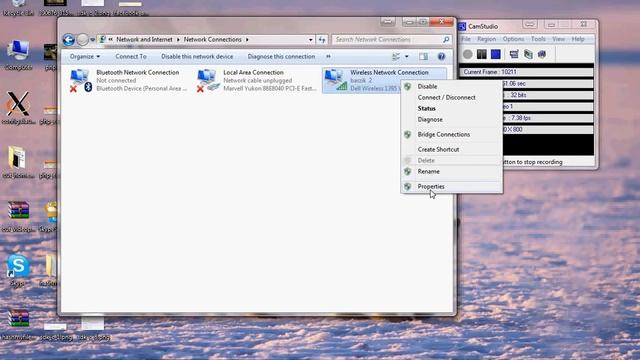
Task: Open CamStudio Options menu
Action: click(x=513, y=39)
